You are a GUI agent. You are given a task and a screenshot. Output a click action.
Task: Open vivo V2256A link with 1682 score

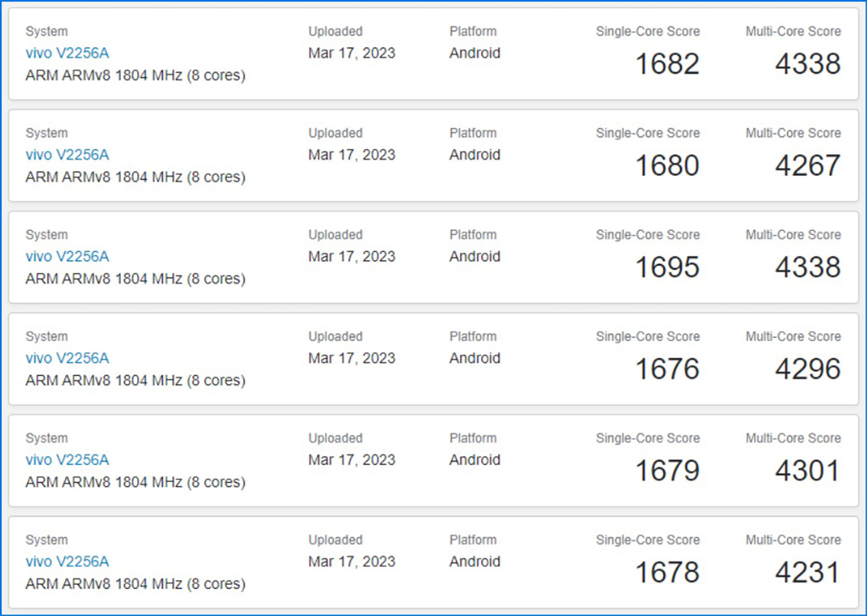(67, 53)
